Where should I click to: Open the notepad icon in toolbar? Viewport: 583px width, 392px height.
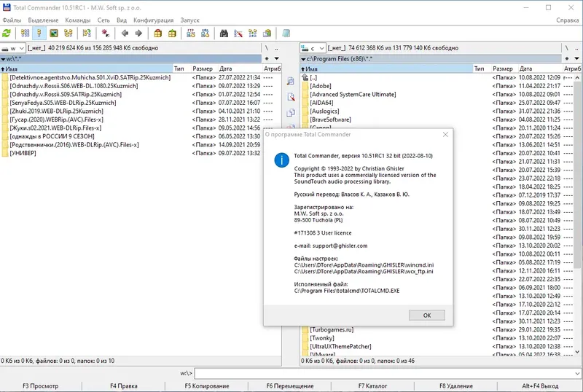click(286, 33)
